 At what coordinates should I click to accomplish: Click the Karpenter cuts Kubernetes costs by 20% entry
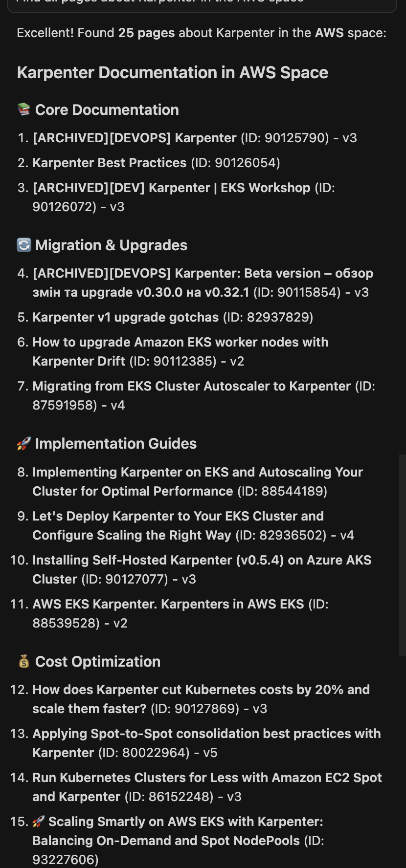tap(201, 690)
